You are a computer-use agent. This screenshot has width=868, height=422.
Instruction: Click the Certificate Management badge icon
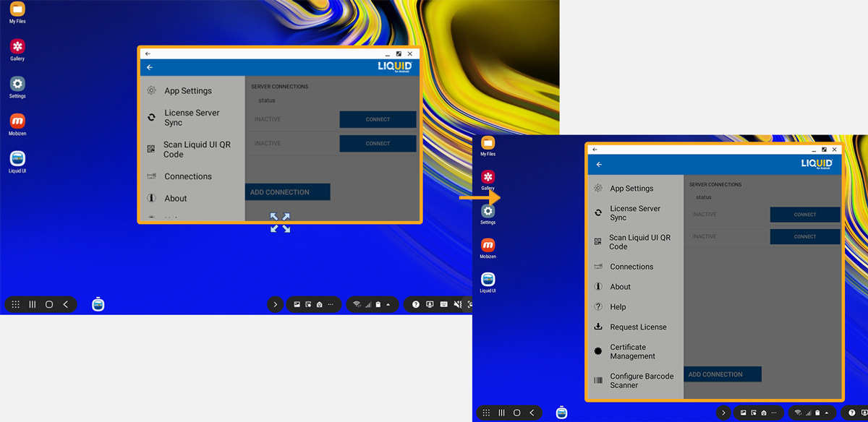[x=598, y=351]
